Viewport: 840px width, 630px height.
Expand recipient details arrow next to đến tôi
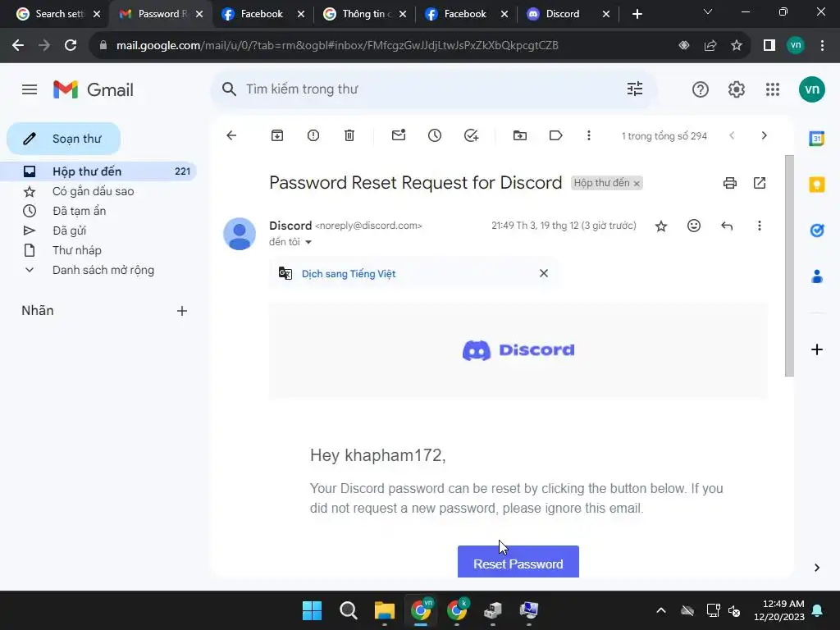308,243
